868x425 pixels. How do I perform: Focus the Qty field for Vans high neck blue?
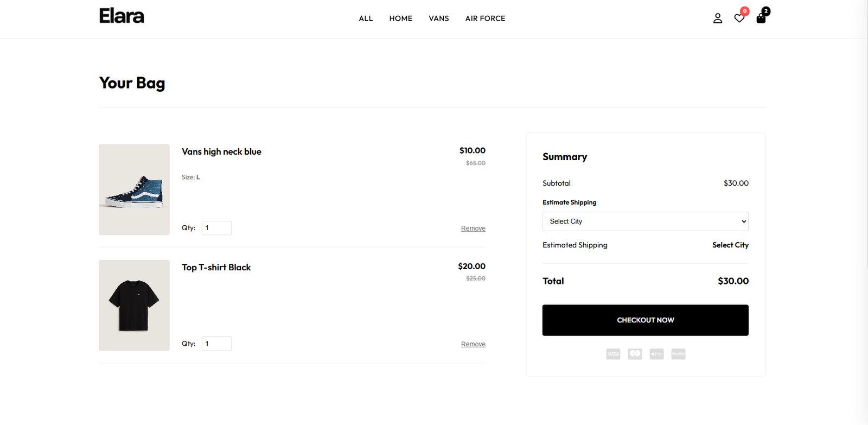[216, 228]
